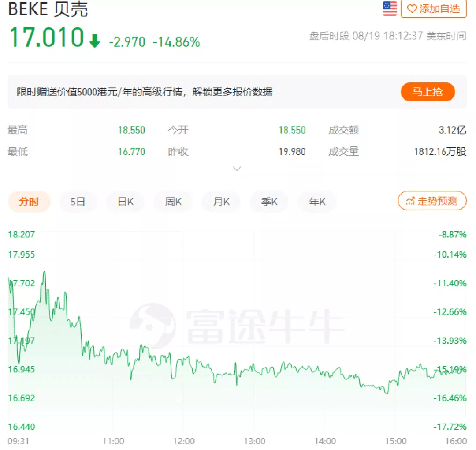Click the 最低 label

pyautogui.click(x=18, y=151)
